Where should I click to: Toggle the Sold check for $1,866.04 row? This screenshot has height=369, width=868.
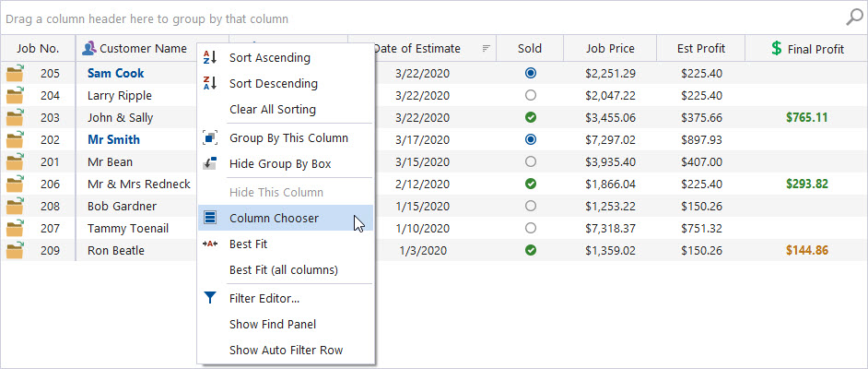pyautogui.click(x=531, y=184)
